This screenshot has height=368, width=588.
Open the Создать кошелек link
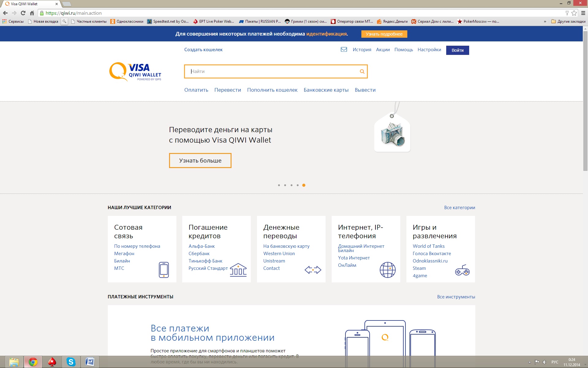[203, 50]
